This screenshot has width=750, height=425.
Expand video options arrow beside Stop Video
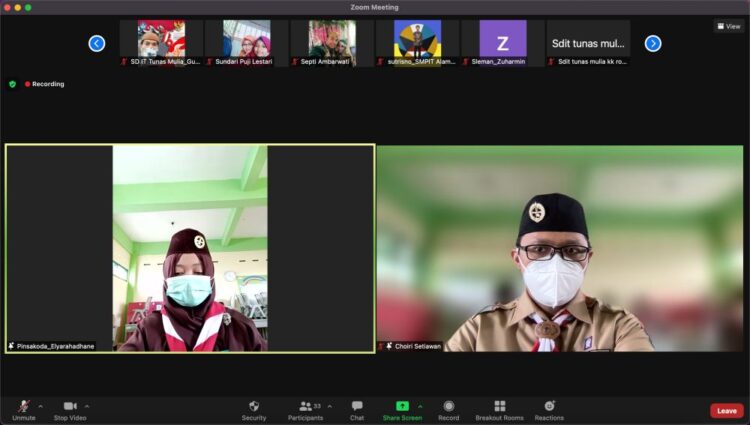click(87, 406)
